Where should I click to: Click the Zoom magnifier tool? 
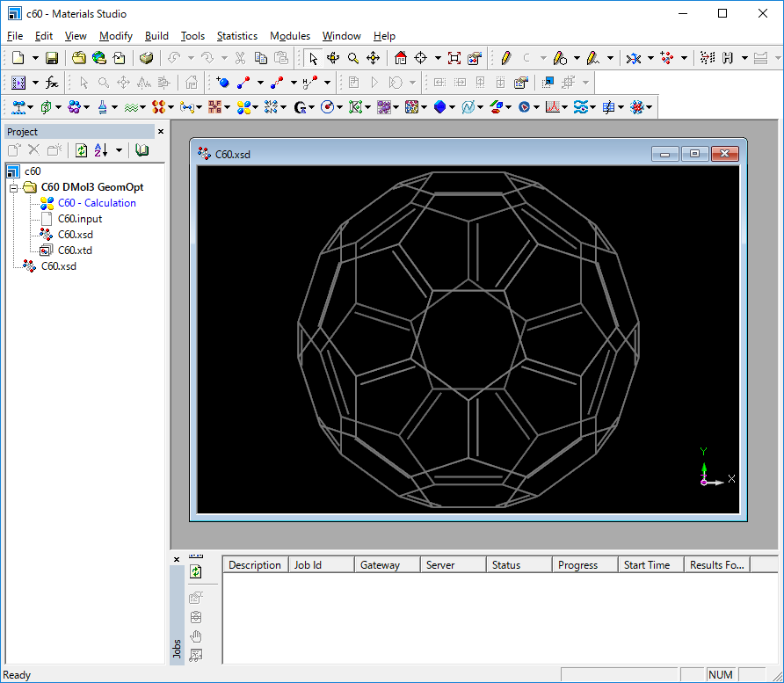click(x=353, y=58)
